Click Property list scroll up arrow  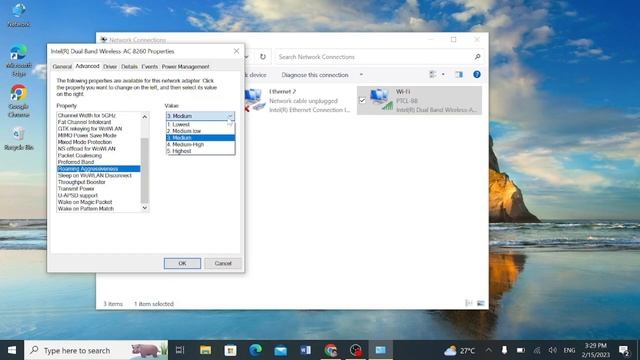[144, 117]
